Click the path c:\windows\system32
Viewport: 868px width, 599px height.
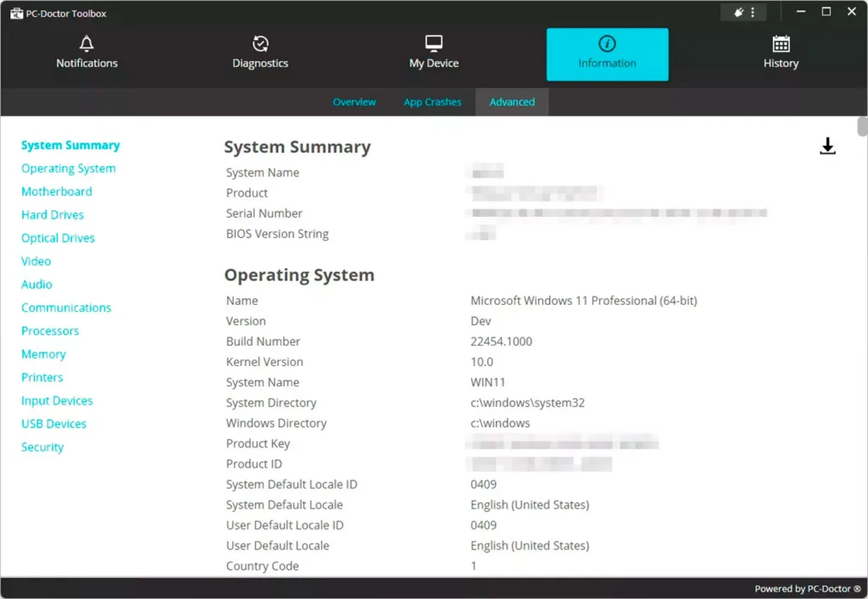pos(527,402)
